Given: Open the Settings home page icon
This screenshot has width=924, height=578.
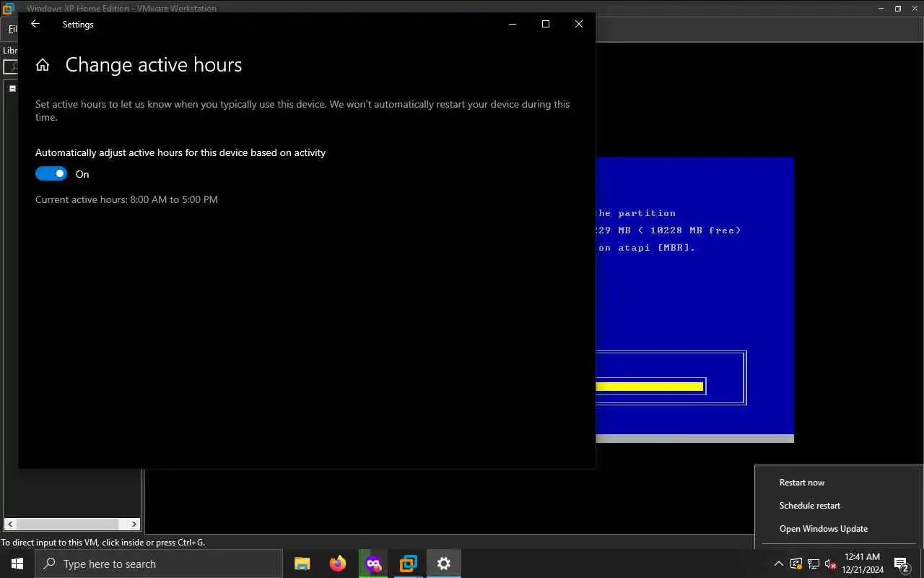Looking at the screenshot, I should tap(43, 65).
